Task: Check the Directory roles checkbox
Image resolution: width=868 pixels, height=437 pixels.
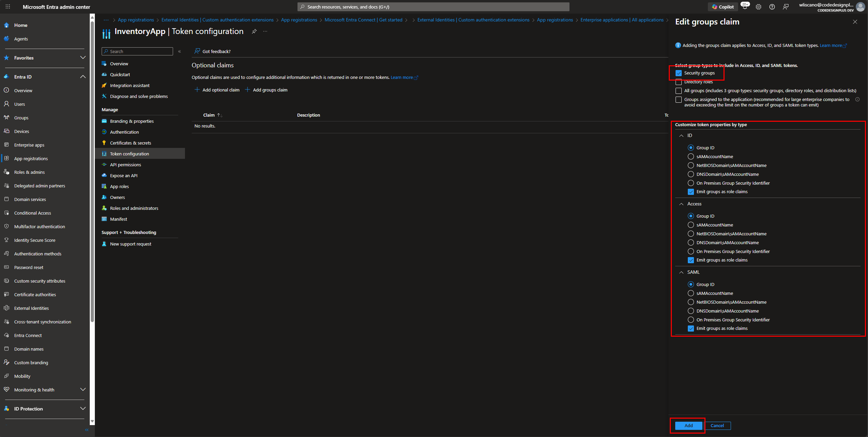Action: [679, 82]
